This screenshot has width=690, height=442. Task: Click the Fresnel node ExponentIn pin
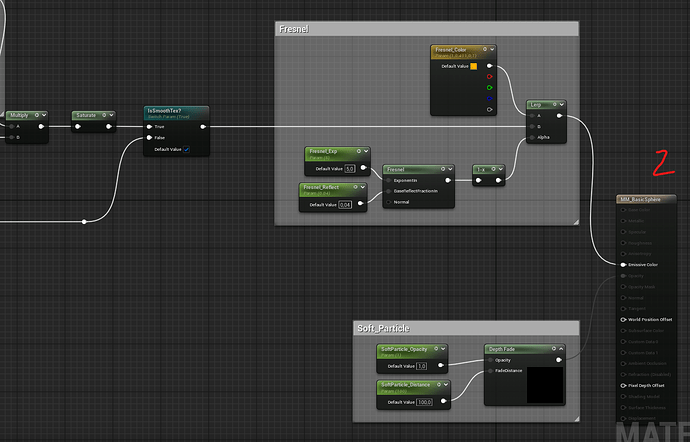389,180
